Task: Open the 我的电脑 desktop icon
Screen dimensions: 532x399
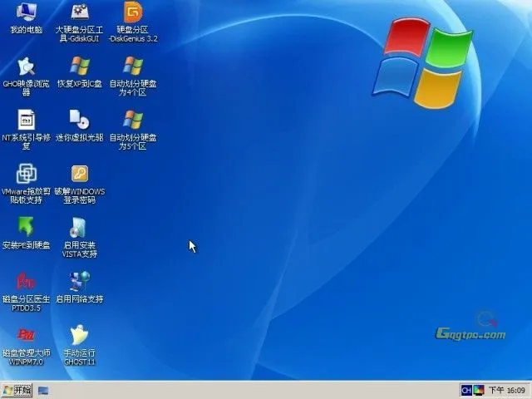Action: tap(27, 13)
